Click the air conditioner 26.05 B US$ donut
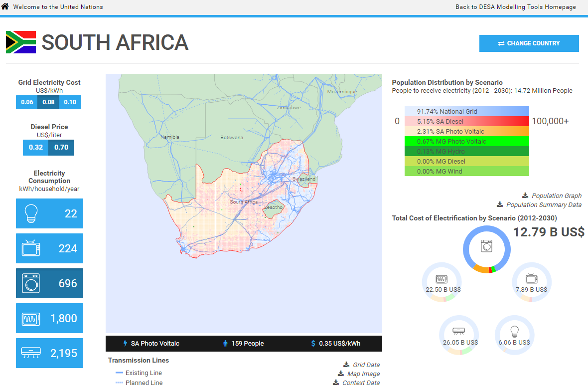This screenshot has height=392, width=588. coord(459,335)
